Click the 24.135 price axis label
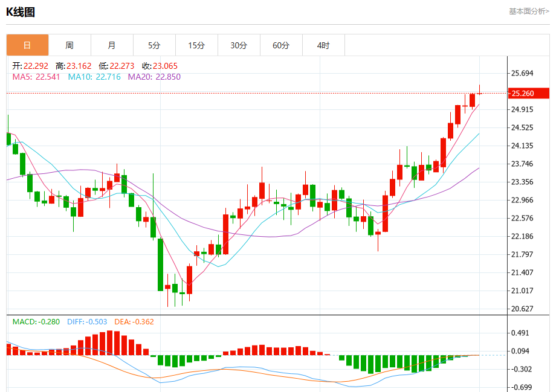559x392 pixels. pos(522,146)
